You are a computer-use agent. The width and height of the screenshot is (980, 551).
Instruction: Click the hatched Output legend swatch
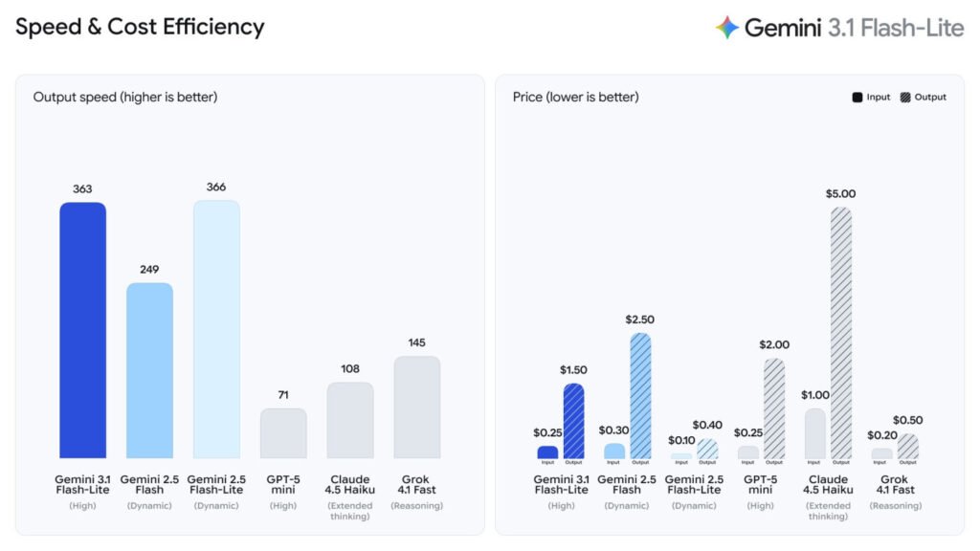pyautogui.click(x=904, y=98)
